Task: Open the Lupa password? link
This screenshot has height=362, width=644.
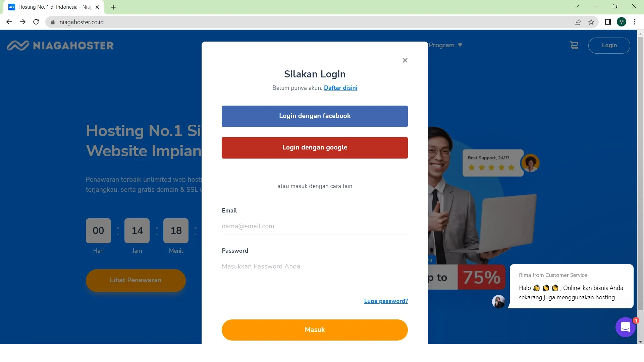Action: [x=386, y=301]
